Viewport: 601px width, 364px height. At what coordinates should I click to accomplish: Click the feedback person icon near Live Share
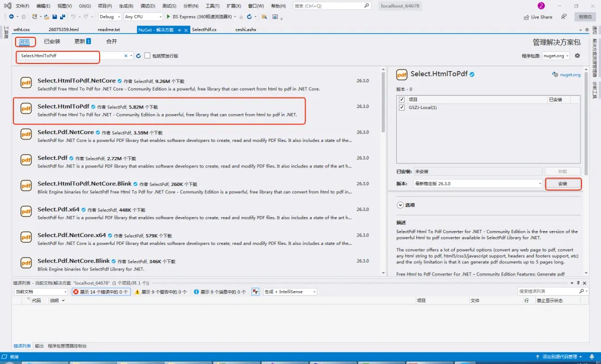coord(563,17)
